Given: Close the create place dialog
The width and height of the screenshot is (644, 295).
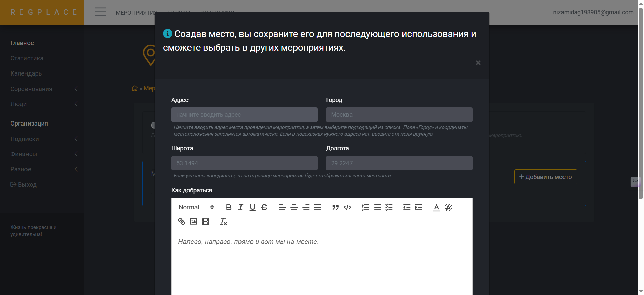Looking at the screenshot, I should [x=478, y=63].
